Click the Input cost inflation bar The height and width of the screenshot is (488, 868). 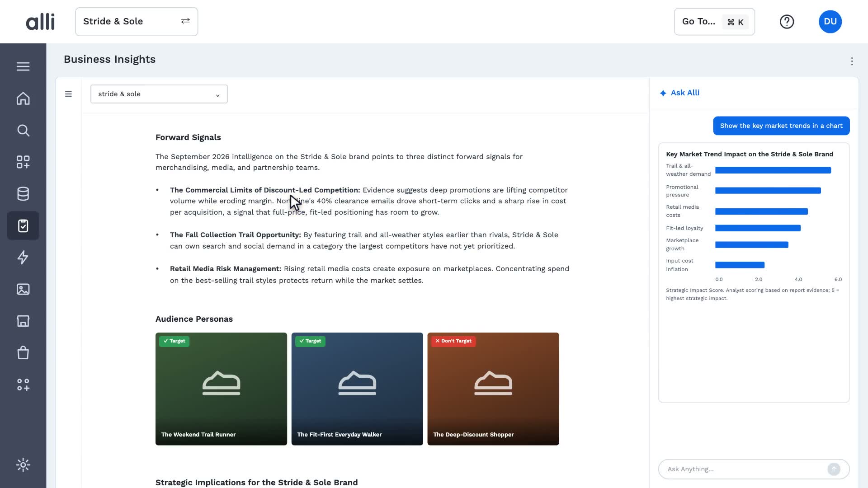(740, 265)
